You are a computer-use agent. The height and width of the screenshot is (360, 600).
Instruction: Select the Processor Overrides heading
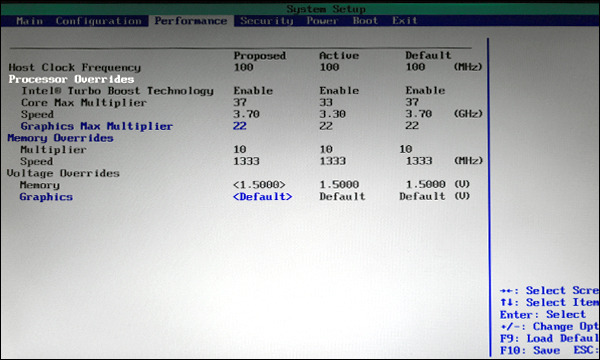tap(72, 79)
